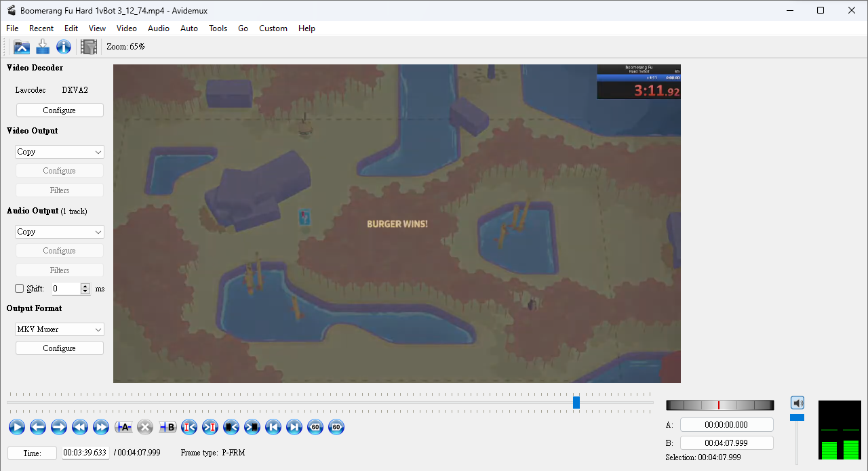Click the marker B time field
Image resolution: width=868 pixels, height=471 pixels.
[727, 443]
